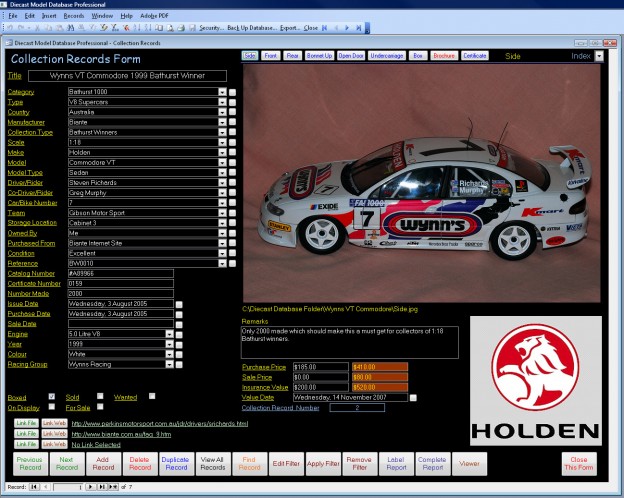Switch to the Undercarriage photo tab
Image resolution: width=624 pixels, height=498 pixels.
tap(387, 56)
